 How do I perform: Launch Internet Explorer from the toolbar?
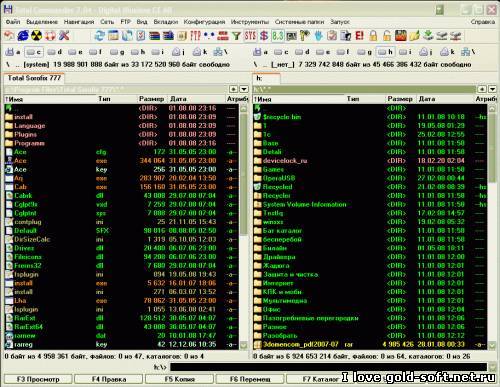coord(23,35)
